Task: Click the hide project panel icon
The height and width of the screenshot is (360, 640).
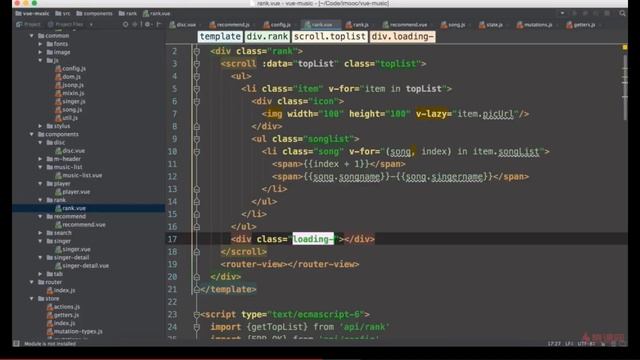Action: coord(158,24)
